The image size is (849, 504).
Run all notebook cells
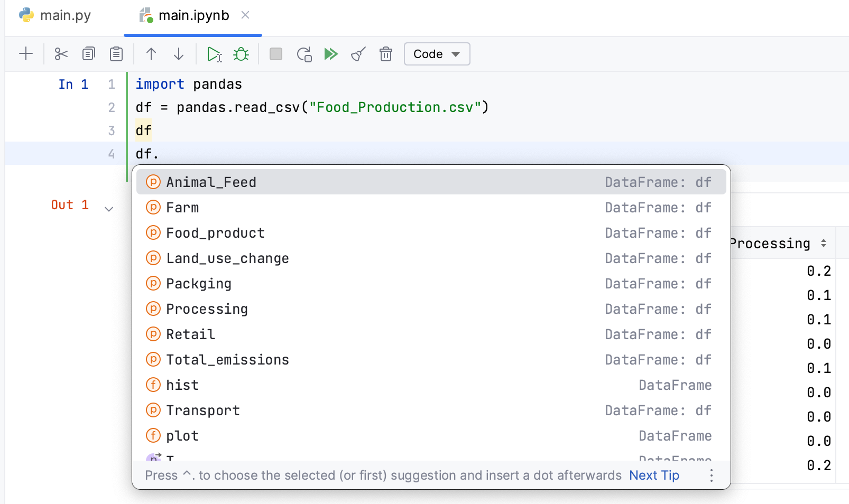pyautogui.click(x=331, y=54)
